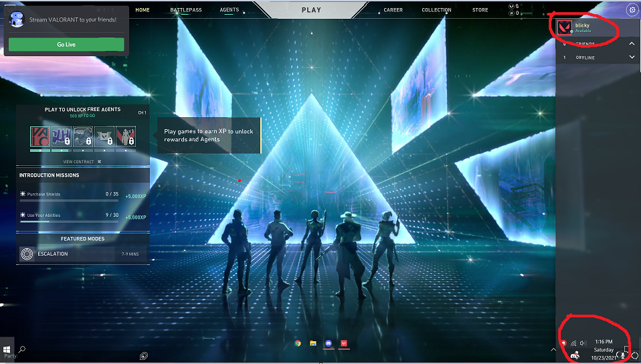The width and height of the screenshot is (641, 364).
Task: Click the red Vanguard tray icon
Action: 563,343
